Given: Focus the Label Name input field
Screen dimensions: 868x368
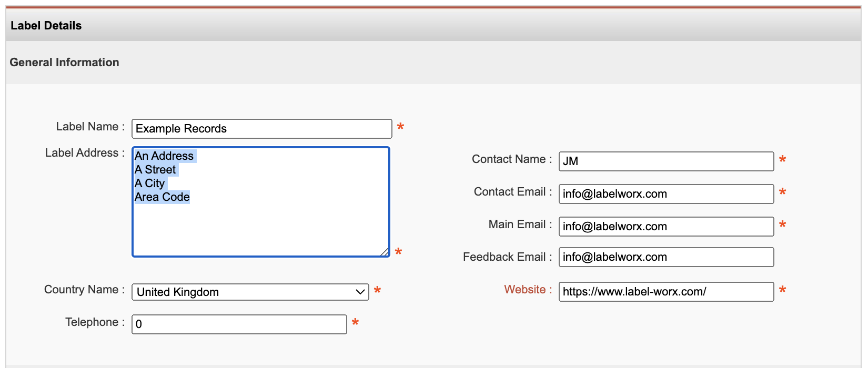Looking at the screenshot, I should pyautogui.click(x=261, y=129).
